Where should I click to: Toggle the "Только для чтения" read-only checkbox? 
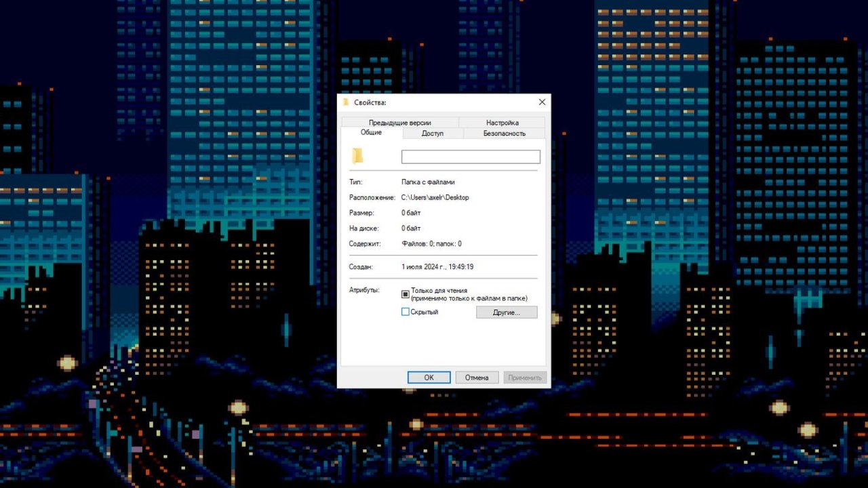406,294
